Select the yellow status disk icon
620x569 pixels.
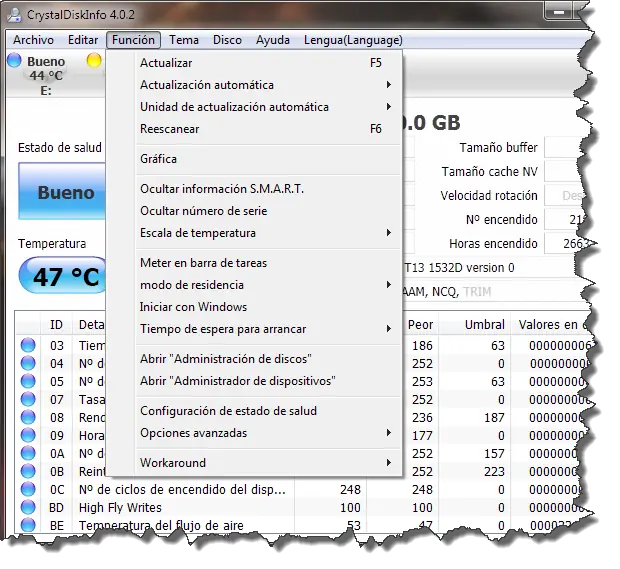(94, 60)
